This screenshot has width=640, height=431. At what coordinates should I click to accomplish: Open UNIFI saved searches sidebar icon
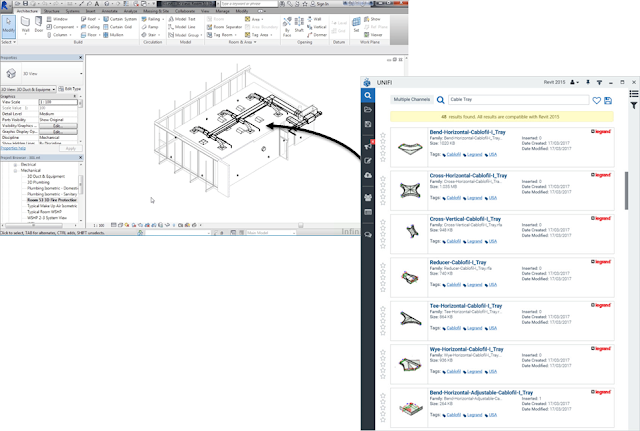click(368, 124)
